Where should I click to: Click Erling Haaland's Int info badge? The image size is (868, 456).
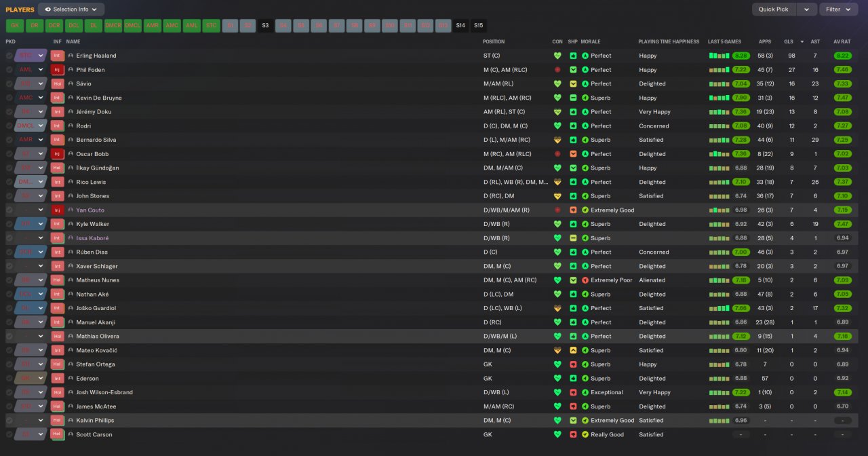tap(58, 56)
